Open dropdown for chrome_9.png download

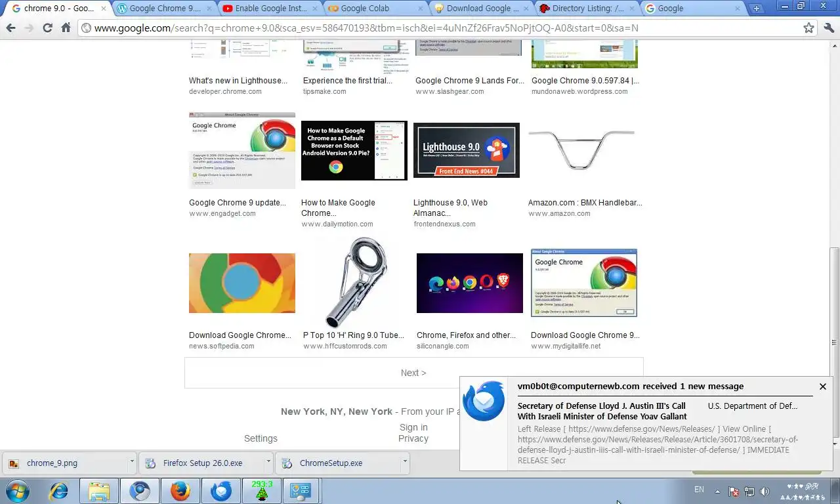pyautogui.click(x=132, y=462)
